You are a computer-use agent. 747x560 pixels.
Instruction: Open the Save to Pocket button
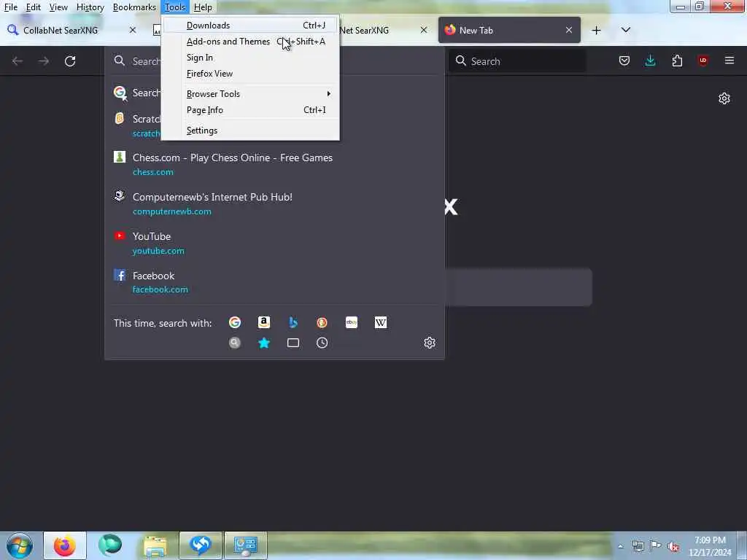click(x=624, y=61)
